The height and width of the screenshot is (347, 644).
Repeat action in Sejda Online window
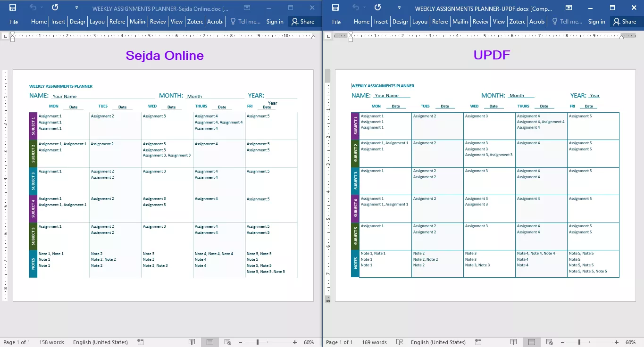tap(55, 8)
